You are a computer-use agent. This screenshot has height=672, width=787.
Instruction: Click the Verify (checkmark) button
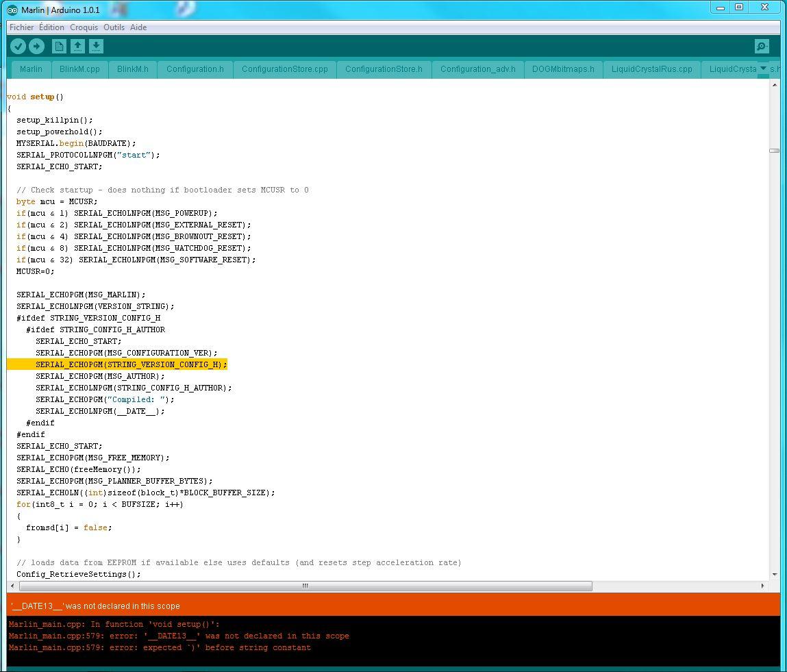18,46
